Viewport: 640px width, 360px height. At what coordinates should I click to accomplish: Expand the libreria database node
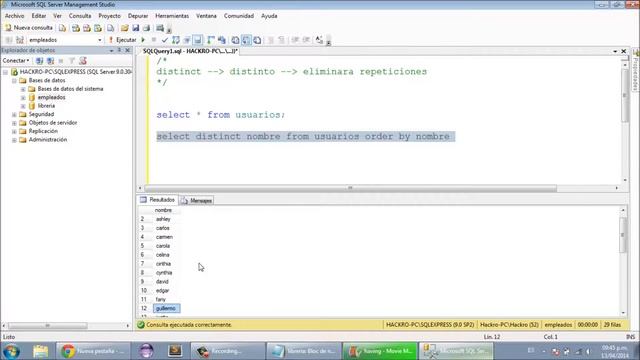[x=23, y=106]
